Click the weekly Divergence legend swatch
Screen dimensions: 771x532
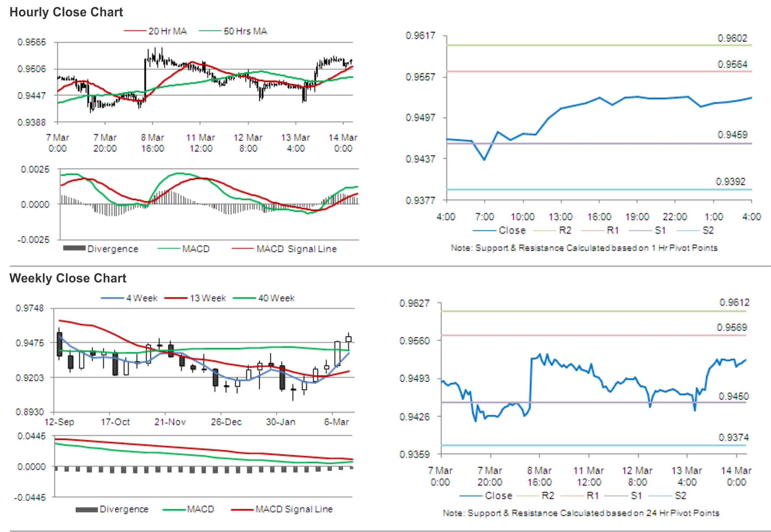coord(87,510)
